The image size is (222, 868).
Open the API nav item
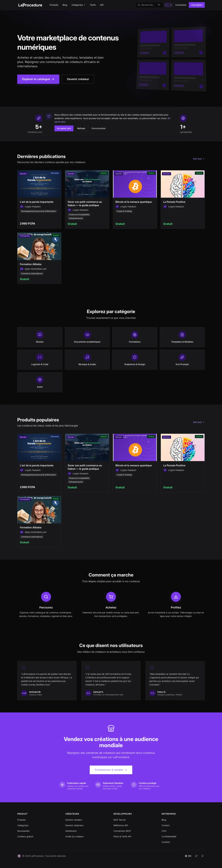pos(102,5)
